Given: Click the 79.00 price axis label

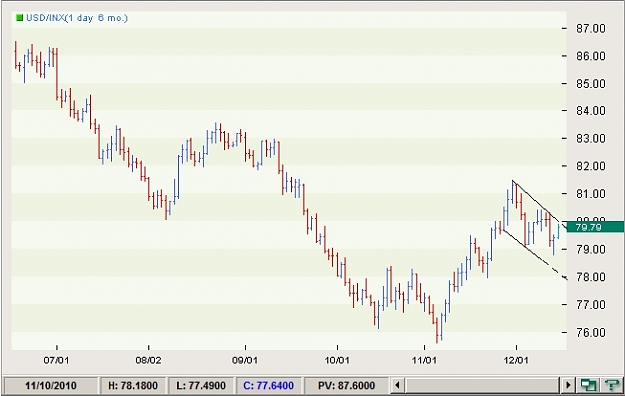Looking at the screenshot, I should pyautogui.click(x=591, y=249).
